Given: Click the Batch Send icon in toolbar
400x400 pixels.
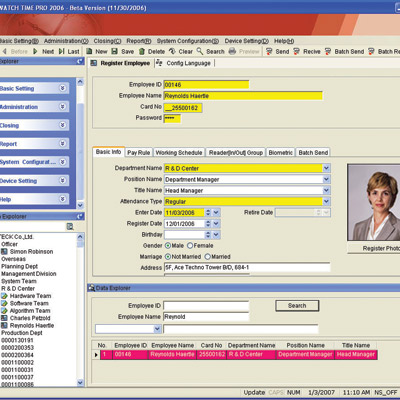Looking at the screenshot, I should (328, 51).
